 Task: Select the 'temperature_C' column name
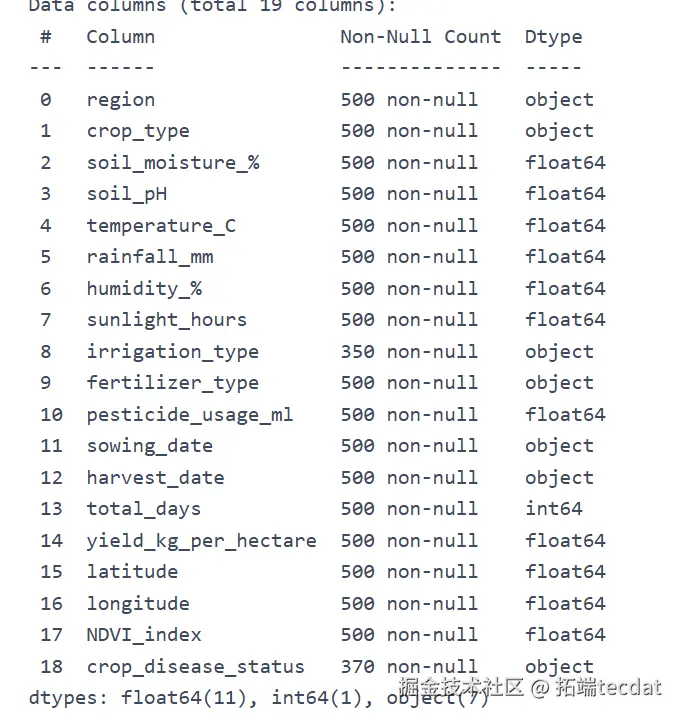pos(161,226)
